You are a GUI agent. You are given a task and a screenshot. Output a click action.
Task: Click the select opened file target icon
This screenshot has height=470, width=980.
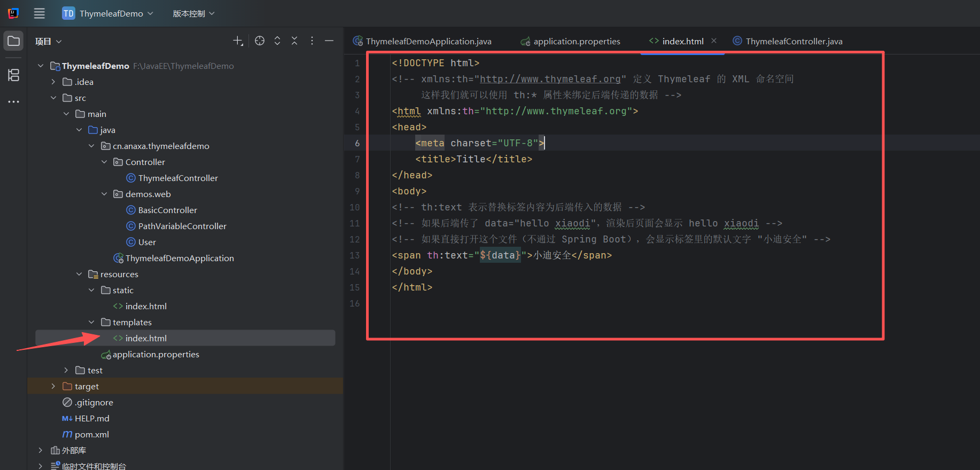coord(260,41)
